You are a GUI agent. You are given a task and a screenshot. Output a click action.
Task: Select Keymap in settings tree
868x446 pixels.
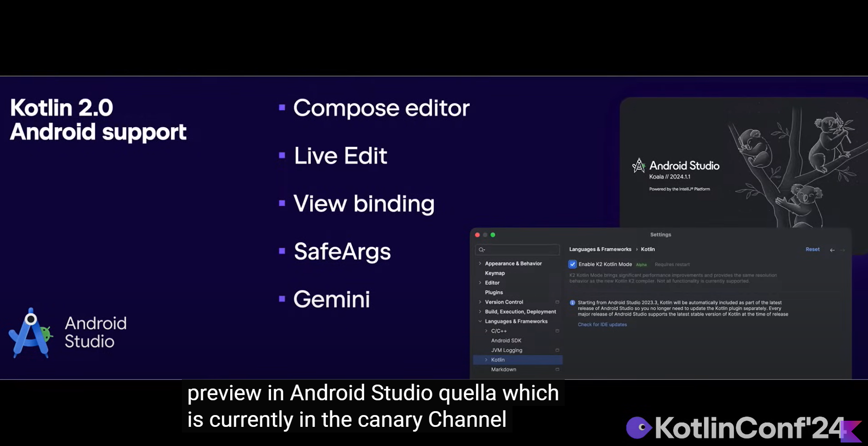pyautogui.click(x=495, y=273)
